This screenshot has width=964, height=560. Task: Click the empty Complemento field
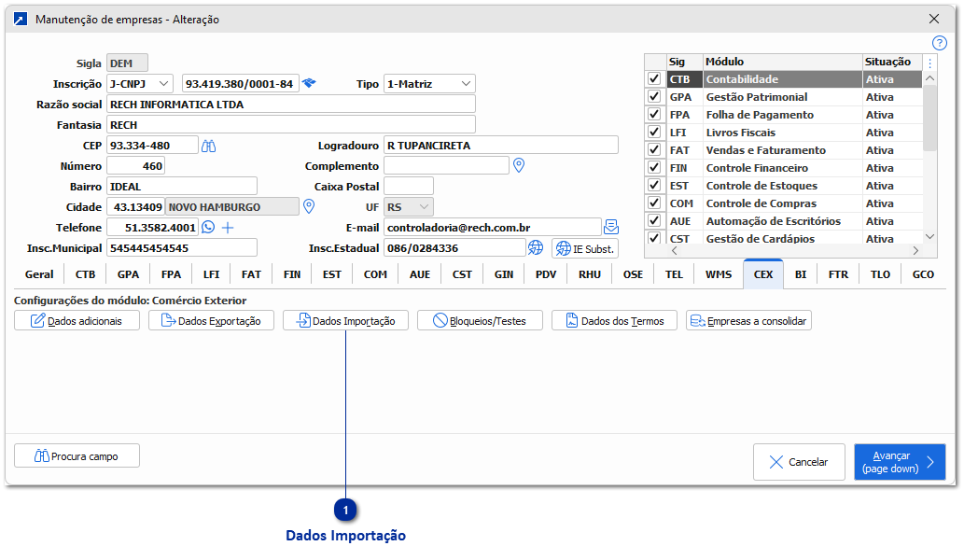pyautogui.click(x=446, y=166)
